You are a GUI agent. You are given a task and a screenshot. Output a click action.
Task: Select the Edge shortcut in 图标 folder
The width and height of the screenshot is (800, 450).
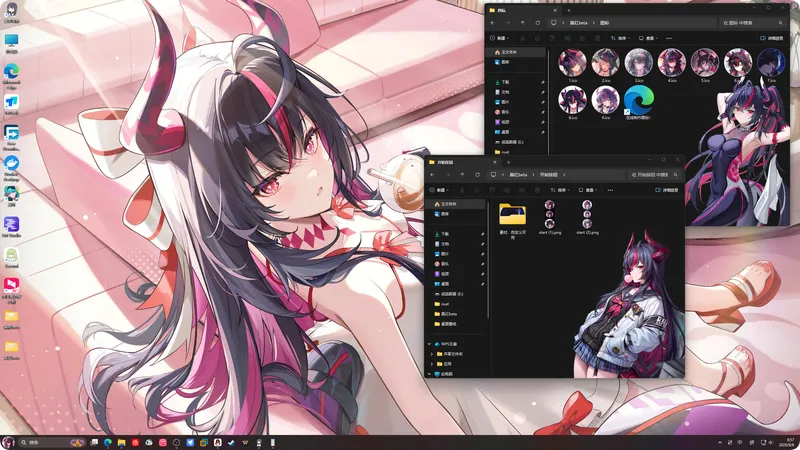point(639,99)
